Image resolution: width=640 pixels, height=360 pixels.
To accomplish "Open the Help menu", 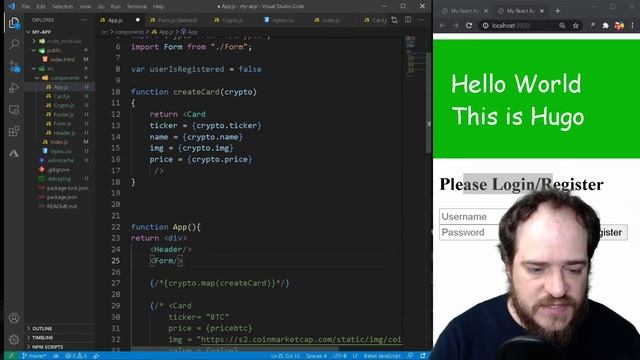I will pyautogui.click(x=158, y=7).
